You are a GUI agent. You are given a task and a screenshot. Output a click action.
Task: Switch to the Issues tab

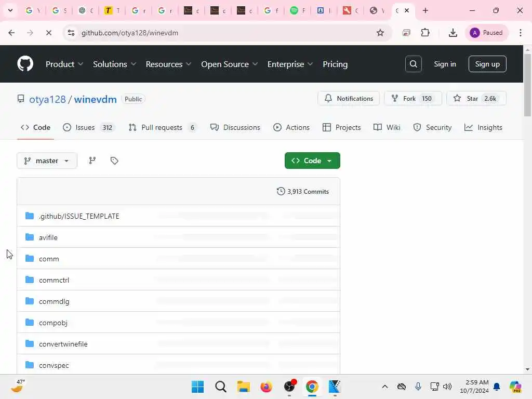point(89,128)
